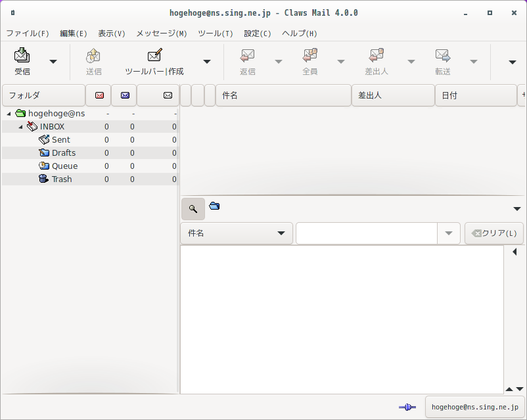This screenshot has width=527, height=420.
Task: Click the Drafts folder icon
Action: (x=43, y=152)
